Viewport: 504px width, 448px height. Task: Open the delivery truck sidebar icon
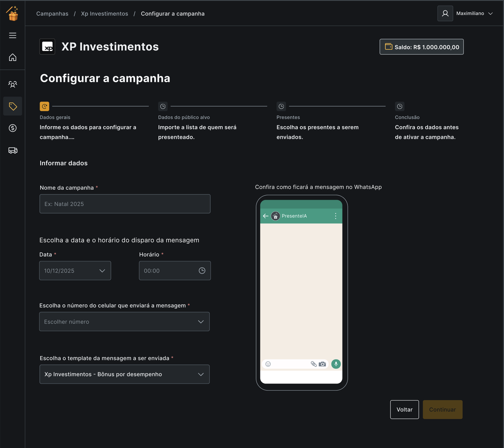[13, 150]
